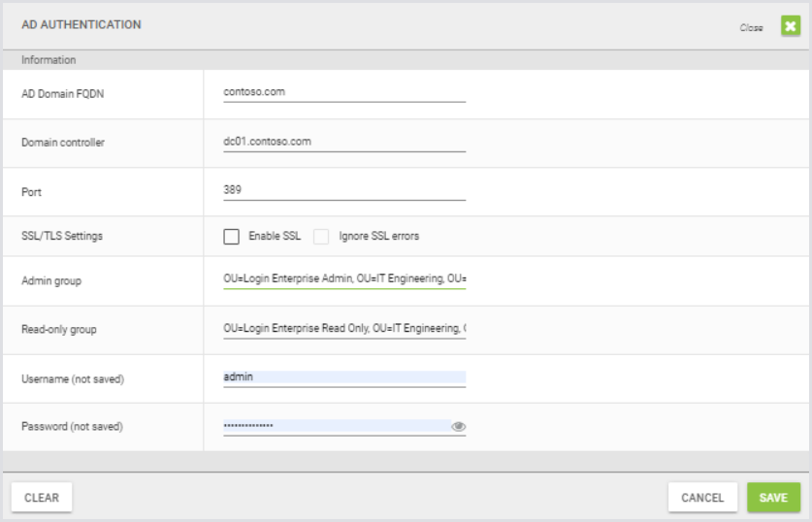
Task: Focus the Domain controller text field
Action: click(343, 142)
